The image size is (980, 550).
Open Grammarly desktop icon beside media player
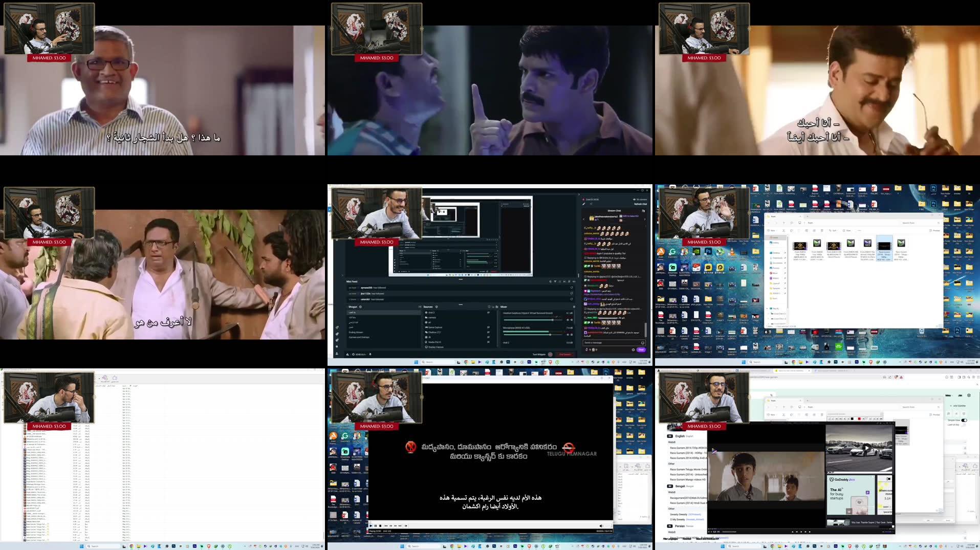345,436
